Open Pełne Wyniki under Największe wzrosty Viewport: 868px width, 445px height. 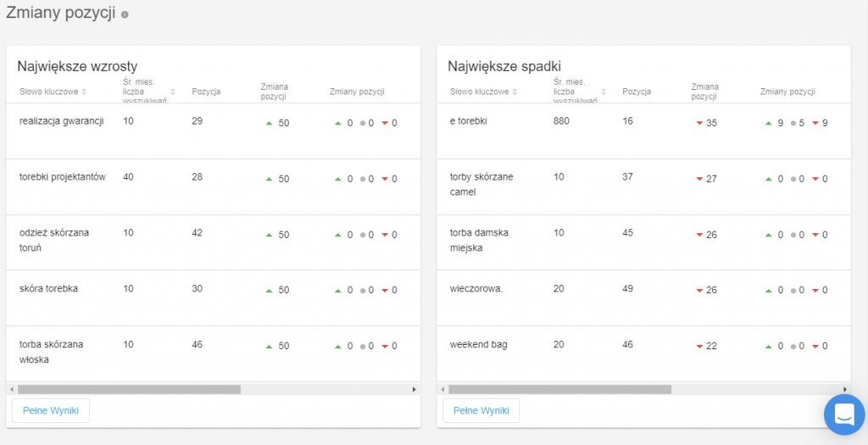(x=51, y=410)
